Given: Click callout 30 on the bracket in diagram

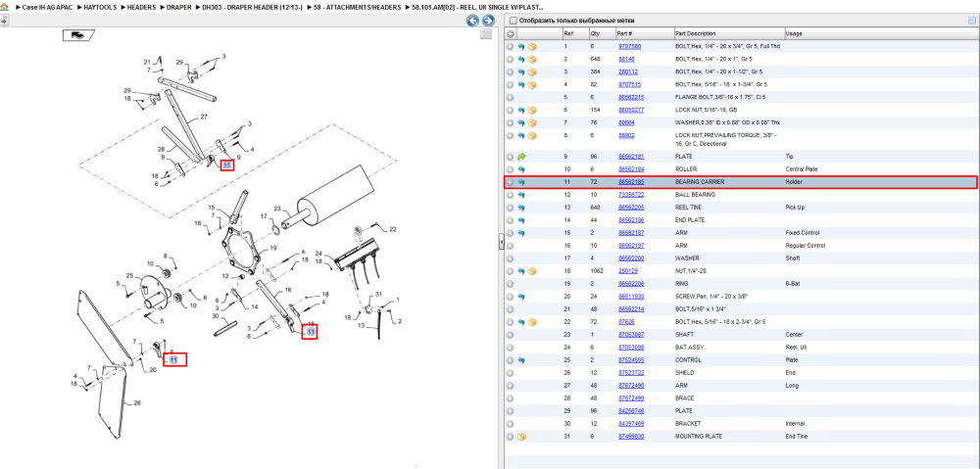Looking at the screenshot, I should pyautogui.click(x=216, y=316).
